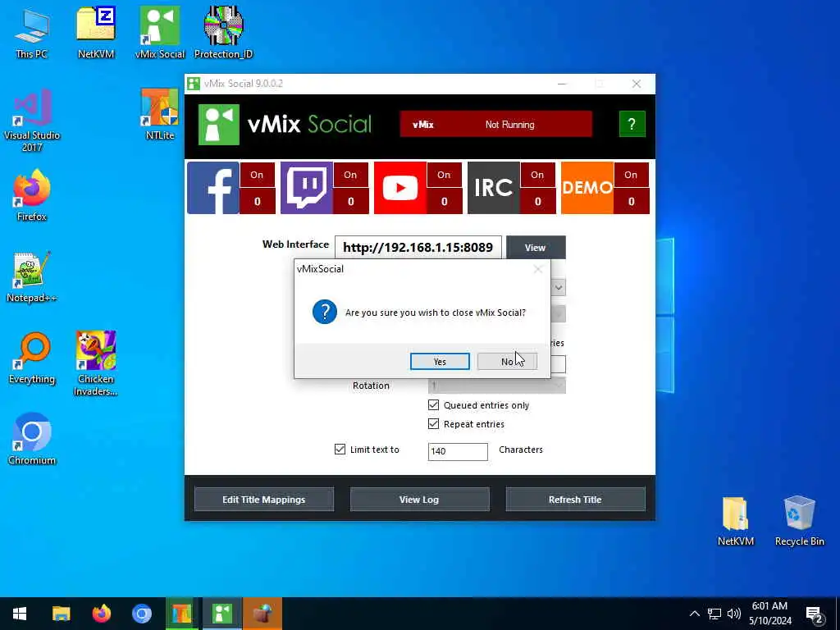Open Protection_ID desktop icon
840x630 pixels.
[x=223, y=33]
